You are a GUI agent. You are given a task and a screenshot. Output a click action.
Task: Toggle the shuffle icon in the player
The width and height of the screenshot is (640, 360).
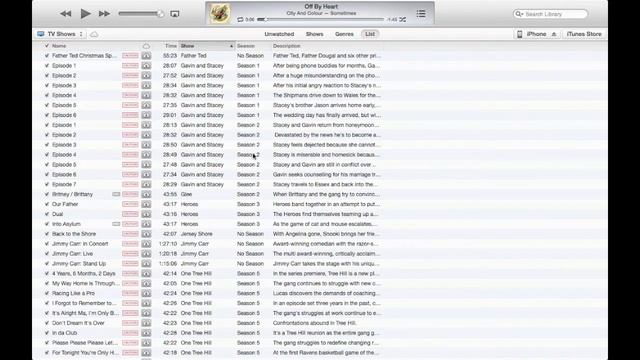tap(402, 19)
